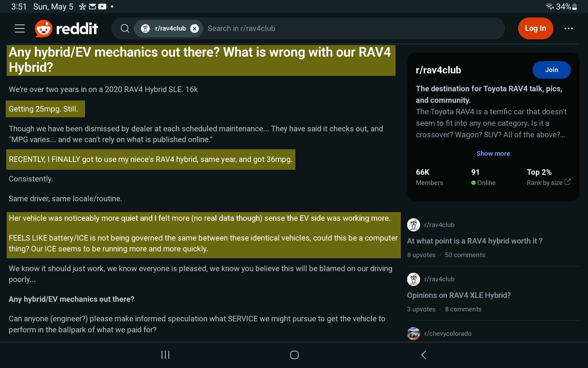Tap the external link icon beside Rank by size
588x368 pixels.
[x=568, y=182]
